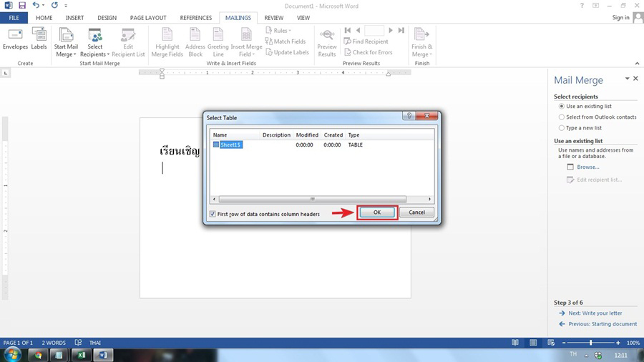This screenshot has height=362, width=644.
Task: Switch to the REVIEW tab
Action: pos(274,18)
